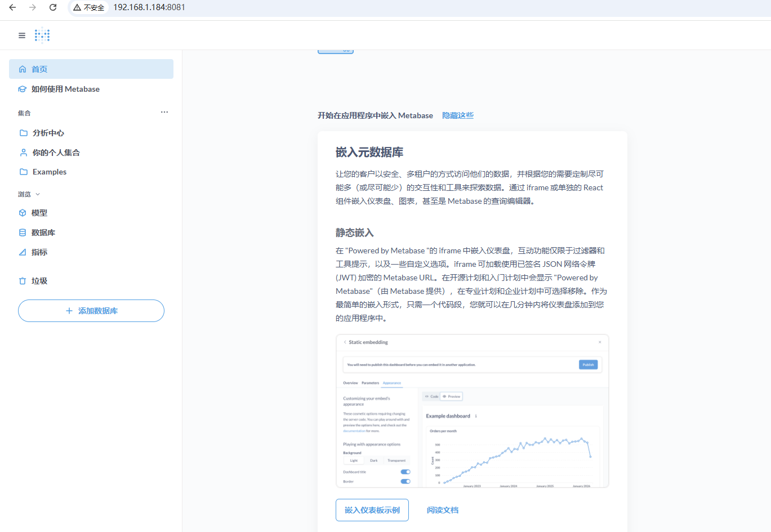Viewport: 771px width, 532px height.
Task: Click the 嵌入仪表板示例 button
Action: tap(372, 510)
